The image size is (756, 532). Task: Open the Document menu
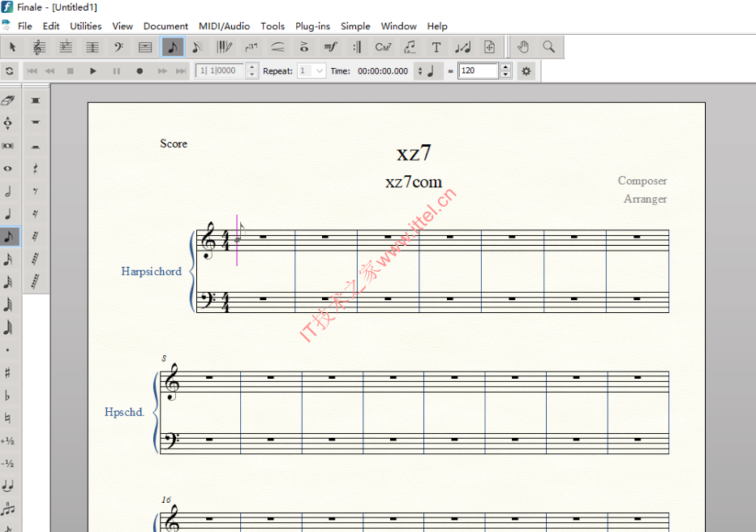tap(165, 26)
